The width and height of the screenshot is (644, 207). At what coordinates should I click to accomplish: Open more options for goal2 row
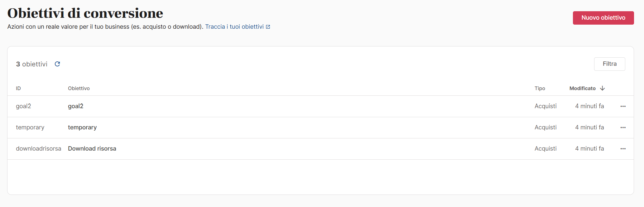623,106
